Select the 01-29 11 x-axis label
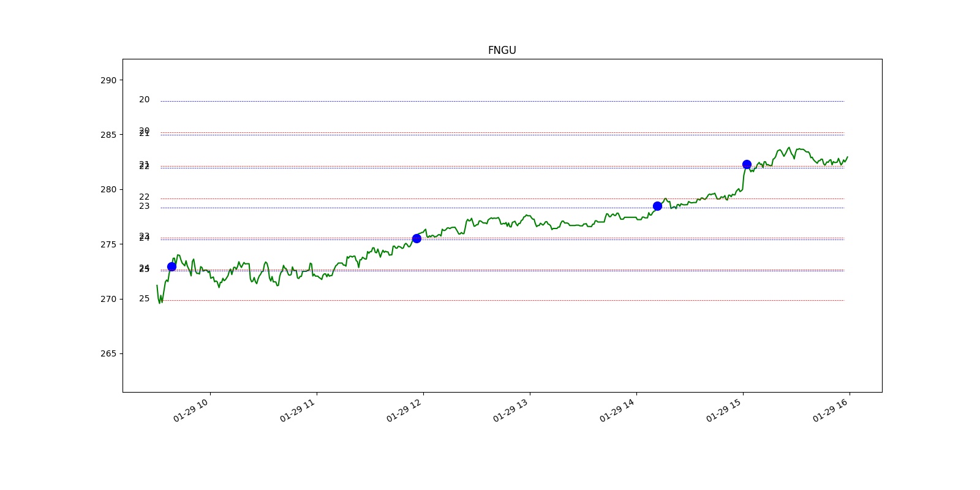 click(298, 410)
